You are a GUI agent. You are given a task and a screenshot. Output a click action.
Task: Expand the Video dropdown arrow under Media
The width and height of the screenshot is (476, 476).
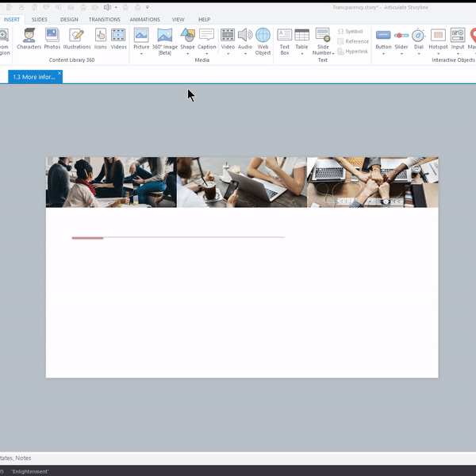point(228,54)
